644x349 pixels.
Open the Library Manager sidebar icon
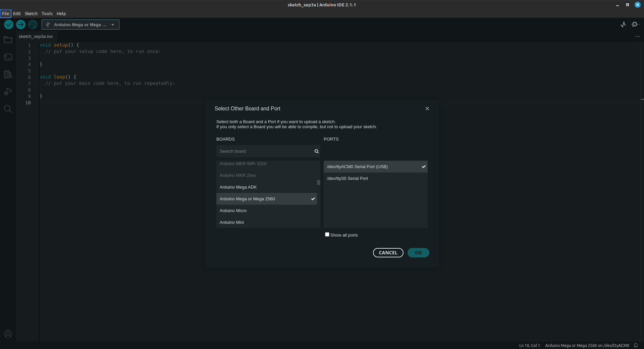coord(8,74)
